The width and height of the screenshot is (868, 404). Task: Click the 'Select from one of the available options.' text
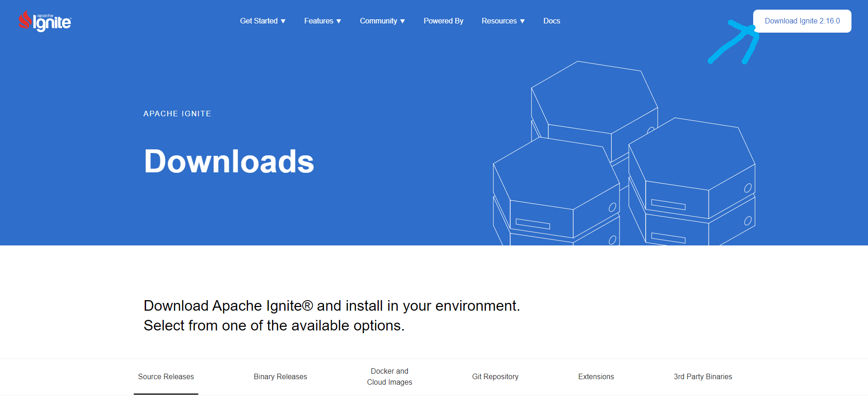pyautogui.click(x=274, y=325)
